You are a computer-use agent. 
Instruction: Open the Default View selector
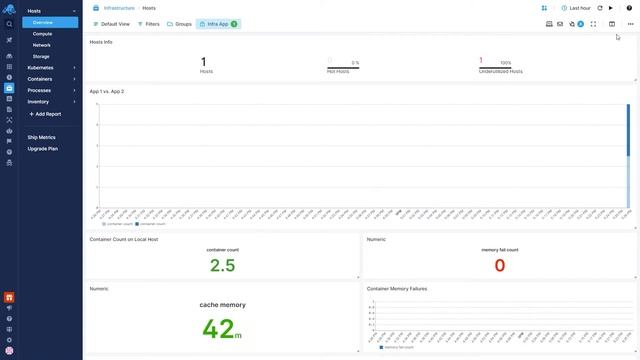tap(111, 24)
